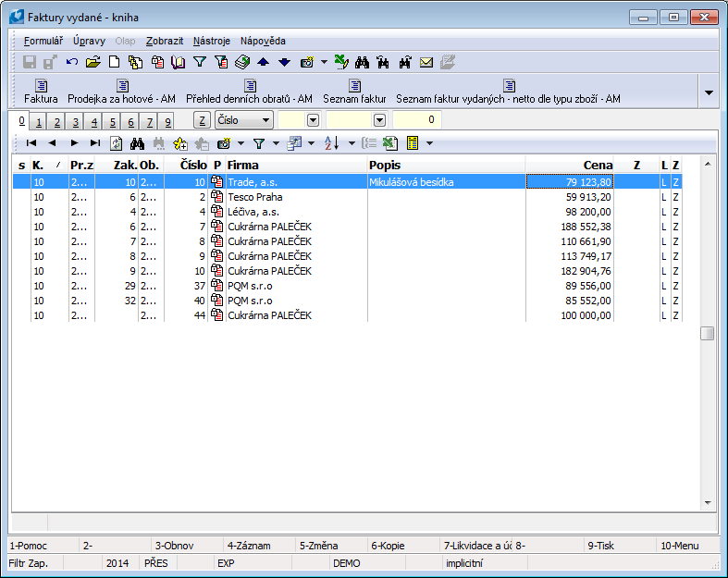Jump to the first record with navigation arrow
Viewport: 728px width, 578px height.
click(31, 143)
